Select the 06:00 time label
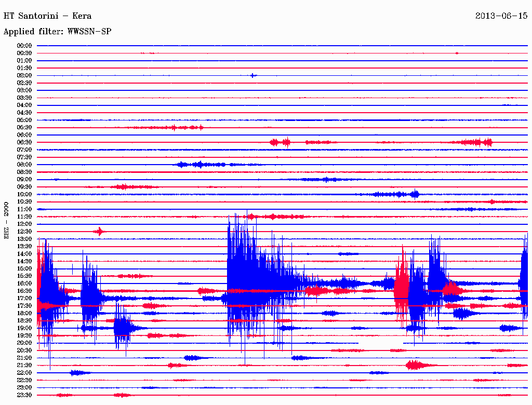 click(x=24, y=135)
